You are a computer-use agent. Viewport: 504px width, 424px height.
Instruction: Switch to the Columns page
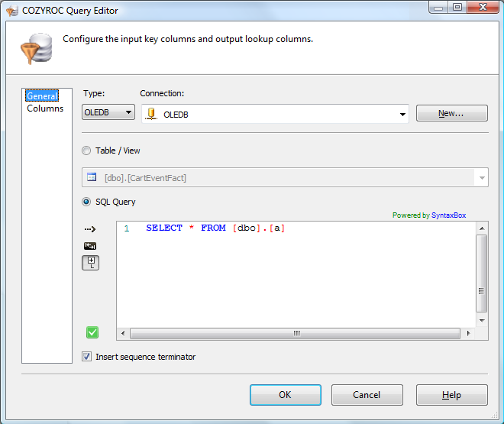(x=45, y=108)
